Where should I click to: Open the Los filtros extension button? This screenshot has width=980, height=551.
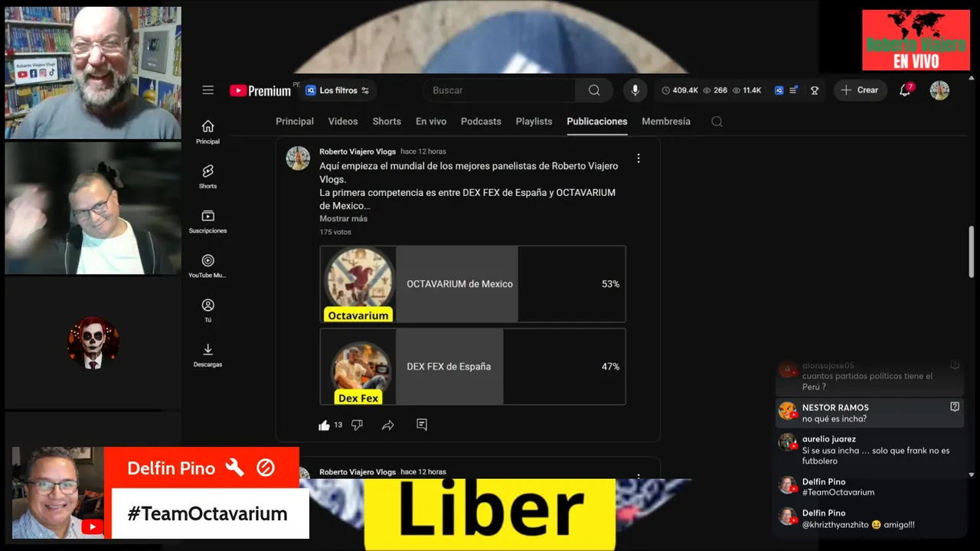(338, 90)
